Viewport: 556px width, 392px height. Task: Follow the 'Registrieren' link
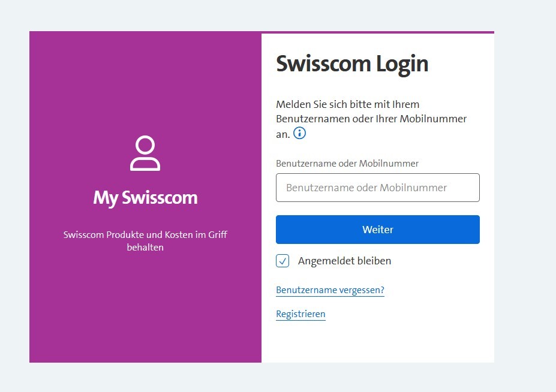click(x=300, y=313)
